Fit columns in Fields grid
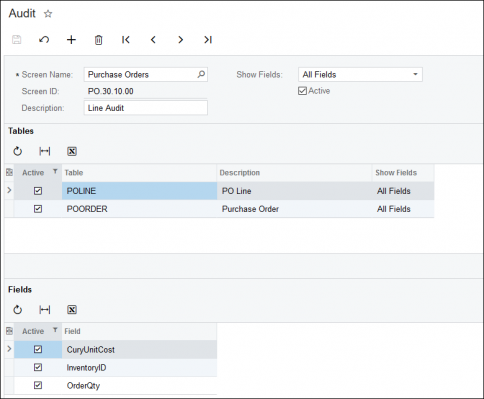This screenshot has height=399, width=484. (x=45, y=310)
